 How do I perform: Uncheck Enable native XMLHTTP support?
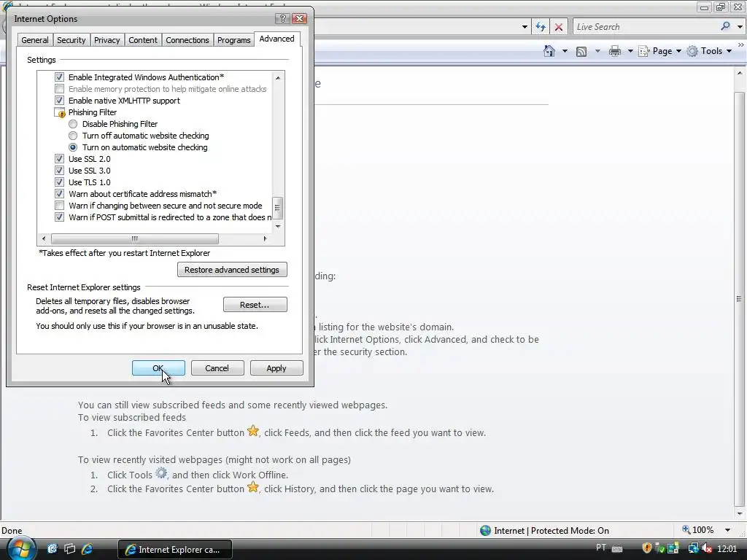click(x=59, y=101)
